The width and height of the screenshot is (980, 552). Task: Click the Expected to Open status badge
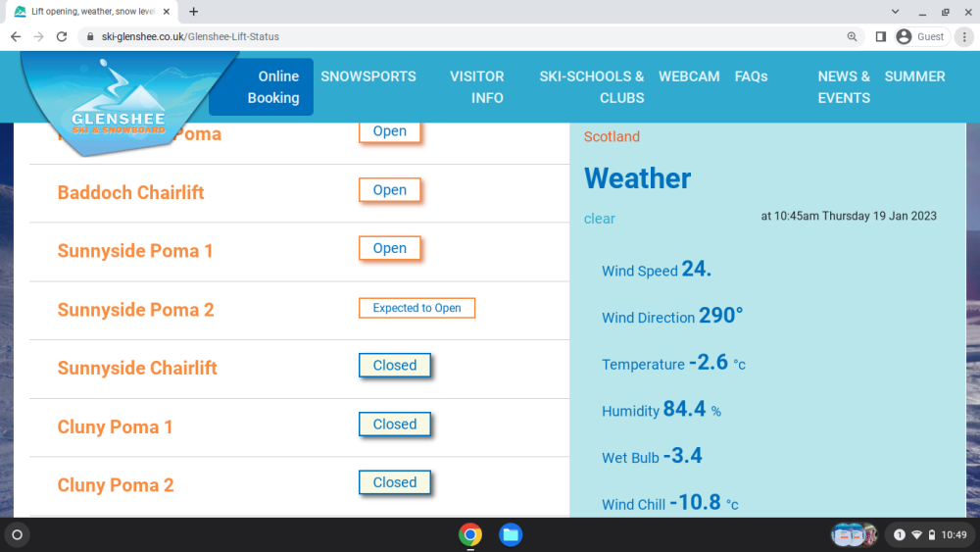point(416,308)
